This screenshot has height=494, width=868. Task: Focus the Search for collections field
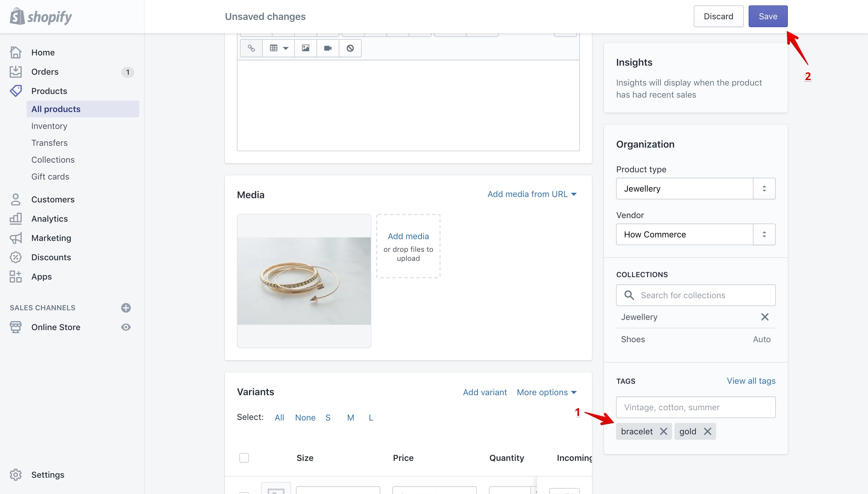coord(696,295)
